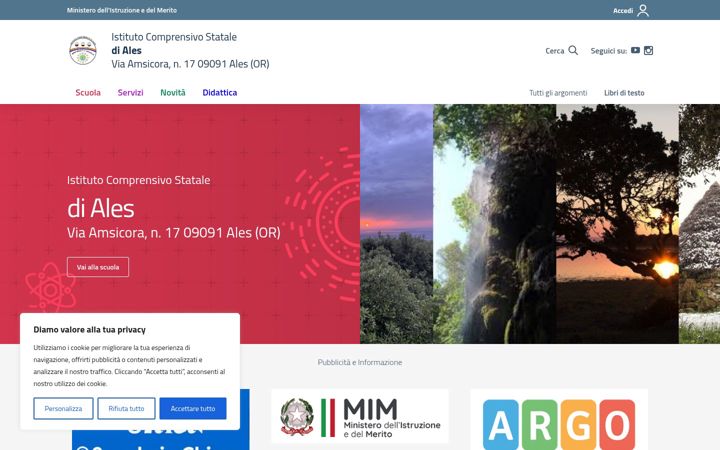Open the Didattica menu
The height and width of the screenshot is (450, 720).
tap(219, 92)
